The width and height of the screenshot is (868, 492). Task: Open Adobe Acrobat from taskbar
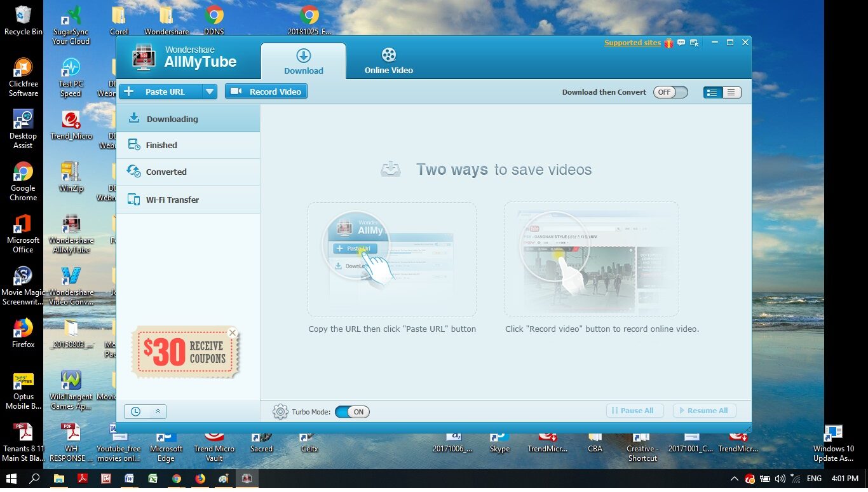point(82,479)
